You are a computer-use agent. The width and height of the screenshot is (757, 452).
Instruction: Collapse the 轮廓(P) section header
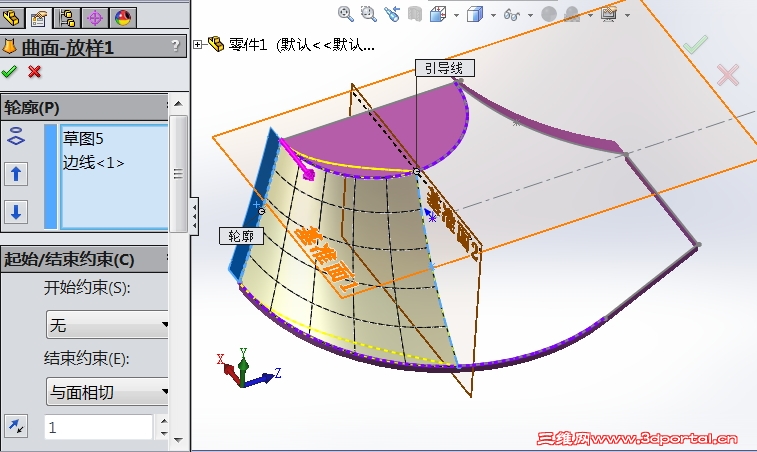pyautogui.click(x=84, y=107)
